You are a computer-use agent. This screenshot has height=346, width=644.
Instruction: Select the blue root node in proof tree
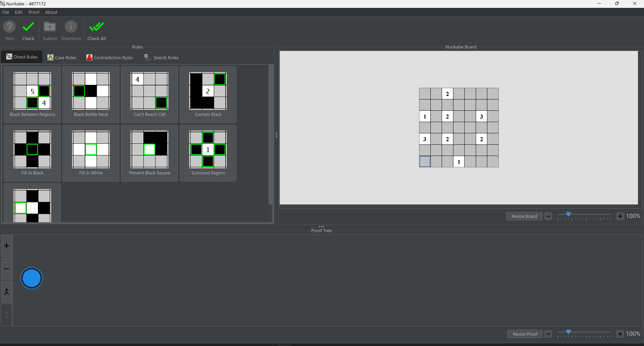[32, 278]
